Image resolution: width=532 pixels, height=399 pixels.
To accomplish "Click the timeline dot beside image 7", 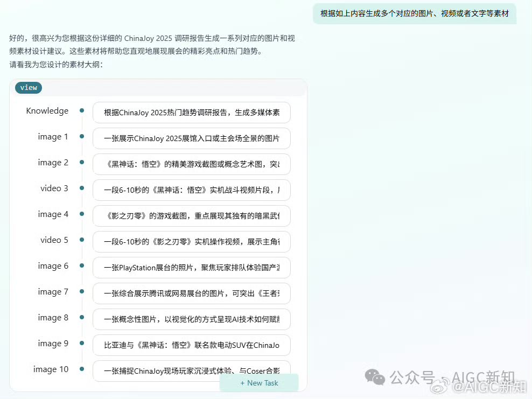I will click(82, 291).
